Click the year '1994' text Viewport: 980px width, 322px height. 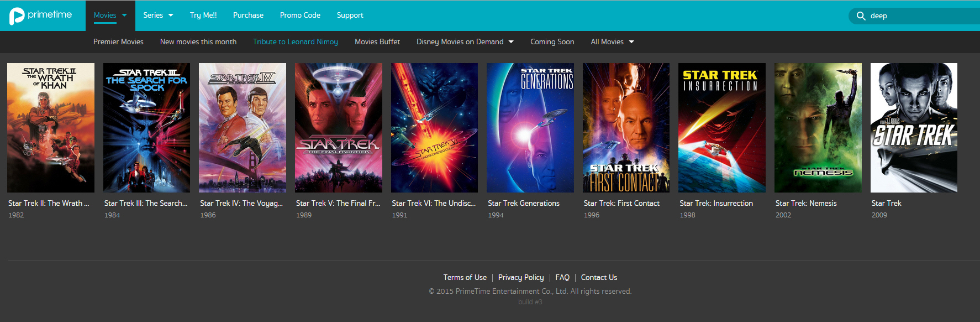click(x=496, y=215)
